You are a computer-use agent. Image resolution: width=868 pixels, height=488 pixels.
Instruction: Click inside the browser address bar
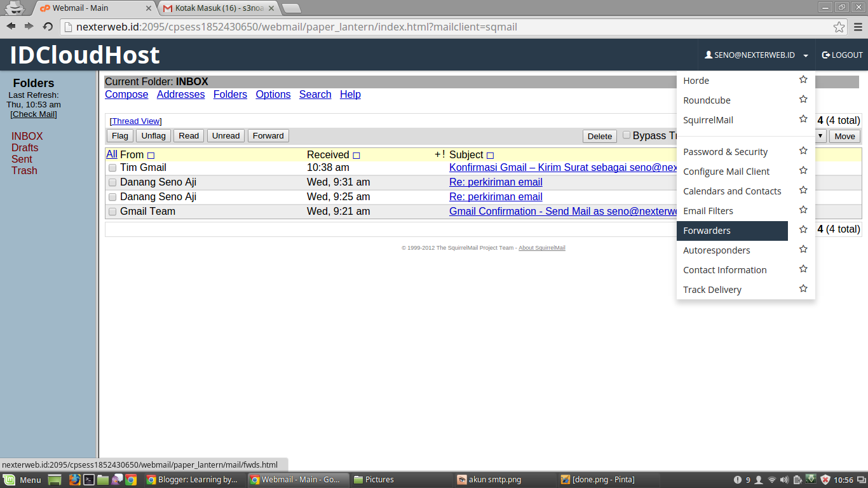[x=381, y=27]
